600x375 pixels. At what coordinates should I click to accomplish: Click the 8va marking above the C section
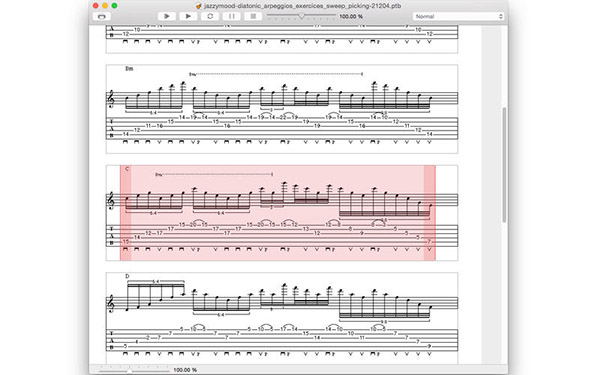159,175
